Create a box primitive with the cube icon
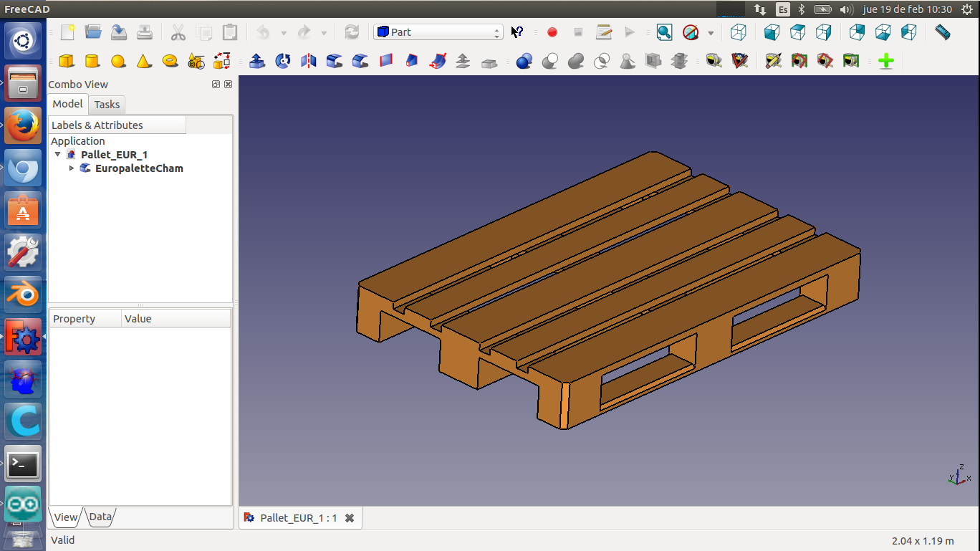 click(x=66, y=61)
